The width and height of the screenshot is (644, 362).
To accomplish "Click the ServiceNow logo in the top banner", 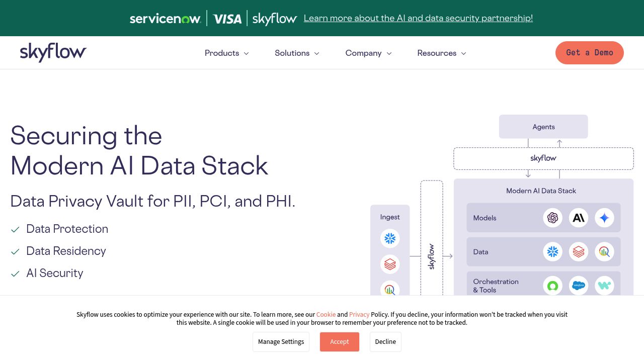I will pos(166,19).
